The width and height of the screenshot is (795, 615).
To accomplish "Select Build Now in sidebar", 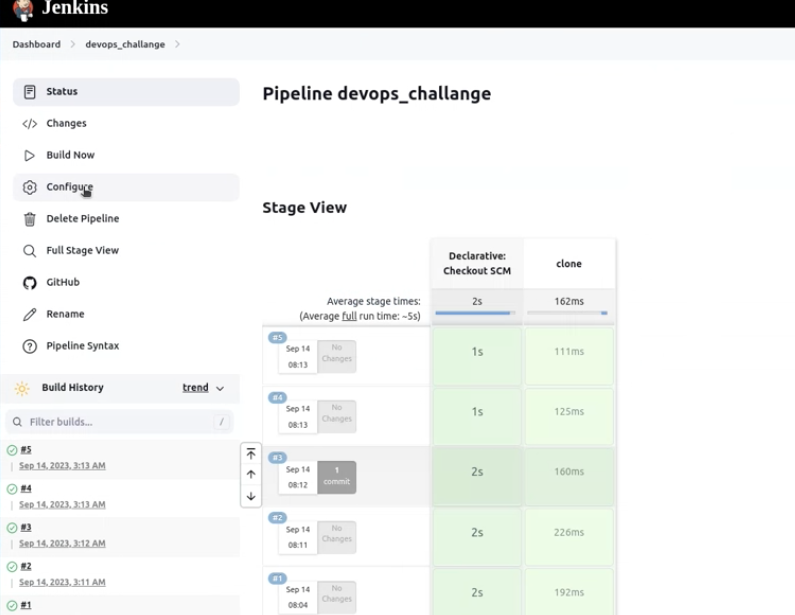I will point(126,155).
